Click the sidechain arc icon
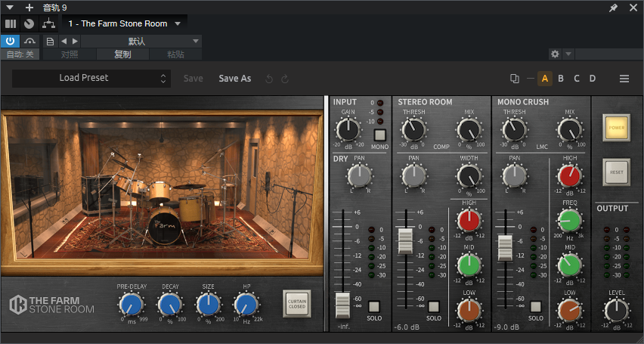The height and width of the screenshot is (344, 644). (30, 41)
